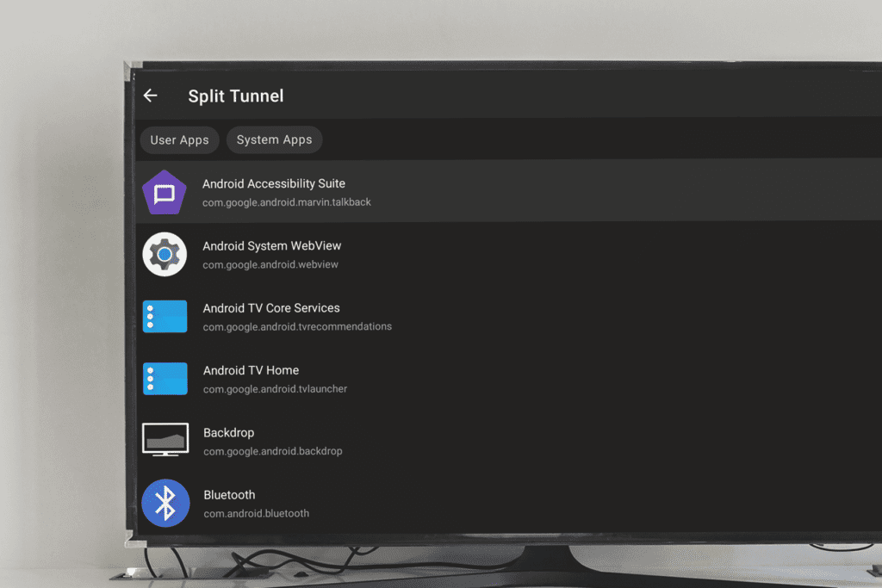The width and height of the screenshot is (882, 588).
Task: Click the Split Tunnel page title
Action: [236, 96]
